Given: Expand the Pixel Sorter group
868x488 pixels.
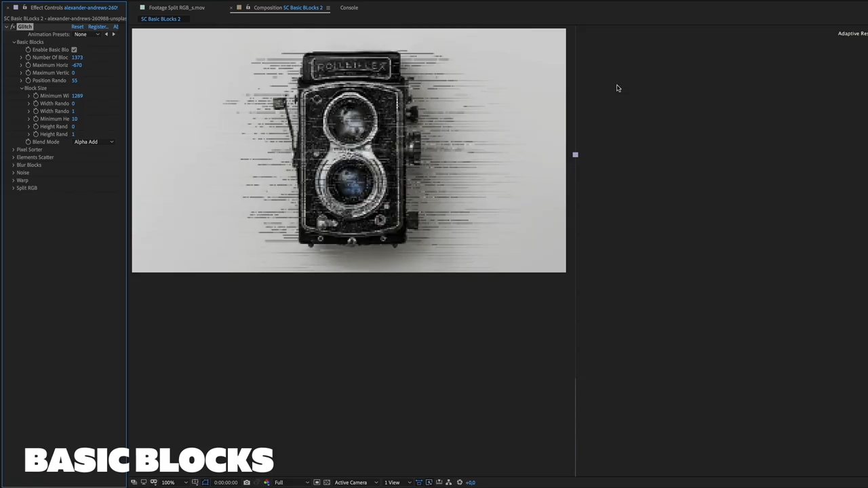Looking at the screenshot, I should (x=14, y=150).
